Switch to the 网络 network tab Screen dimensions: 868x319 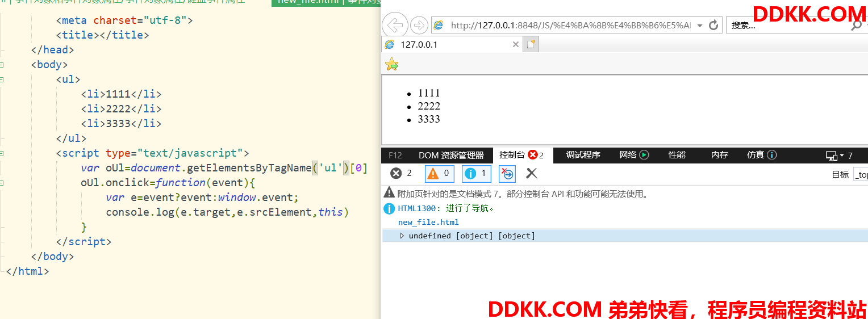point(628,155)
